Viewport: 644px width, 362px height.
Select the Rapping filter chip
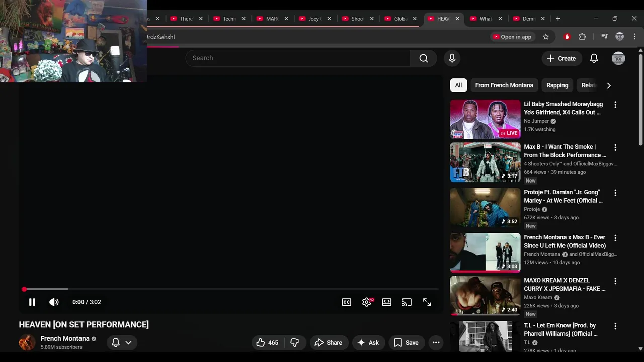pyautogui.click(x=557, y=85)
